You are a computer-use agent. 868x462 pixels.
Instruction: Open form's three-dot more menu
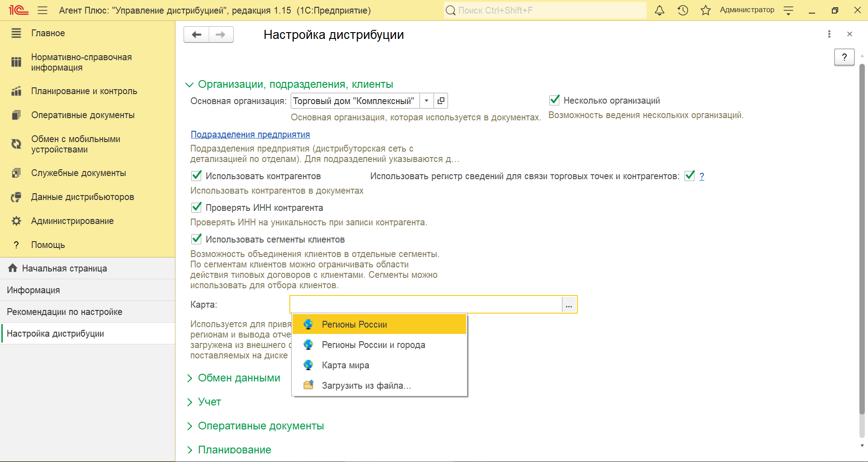tap(829, 34)
